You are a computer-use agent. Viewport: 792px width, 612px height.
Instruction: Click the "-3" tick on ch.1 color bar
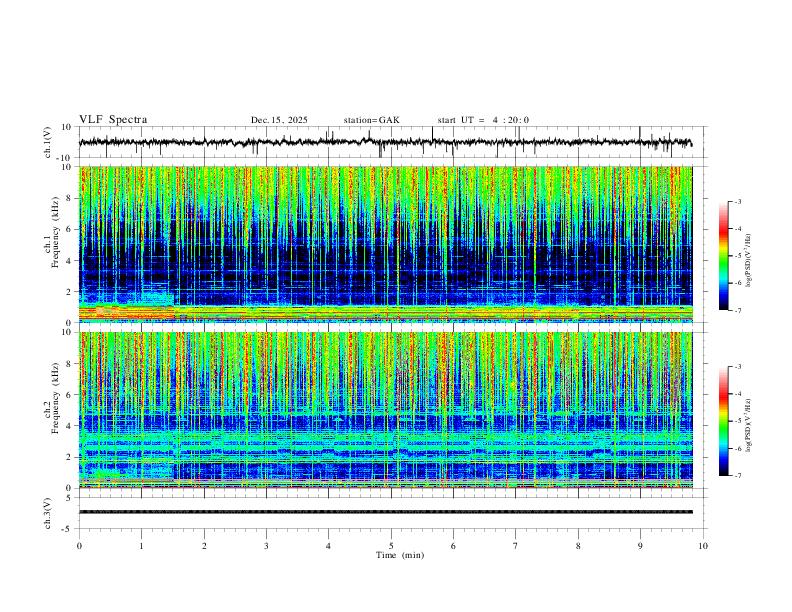pos(737,201)
